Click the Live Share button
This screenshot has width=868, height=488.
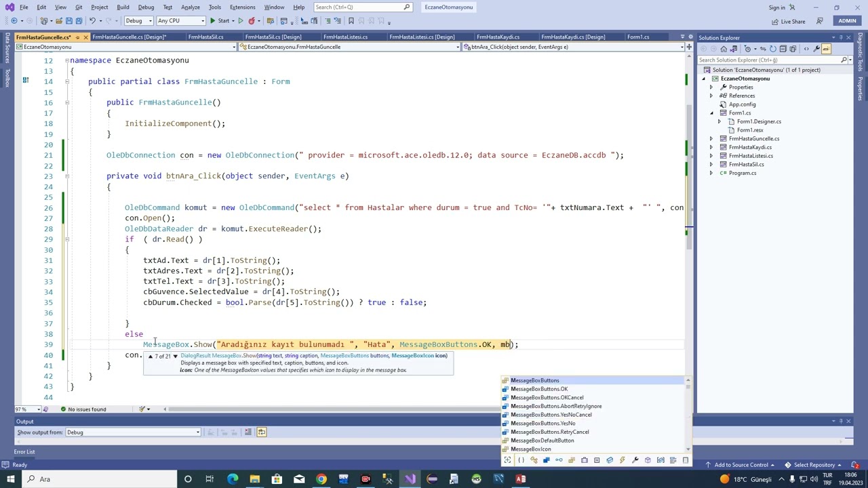pos(788,22)
